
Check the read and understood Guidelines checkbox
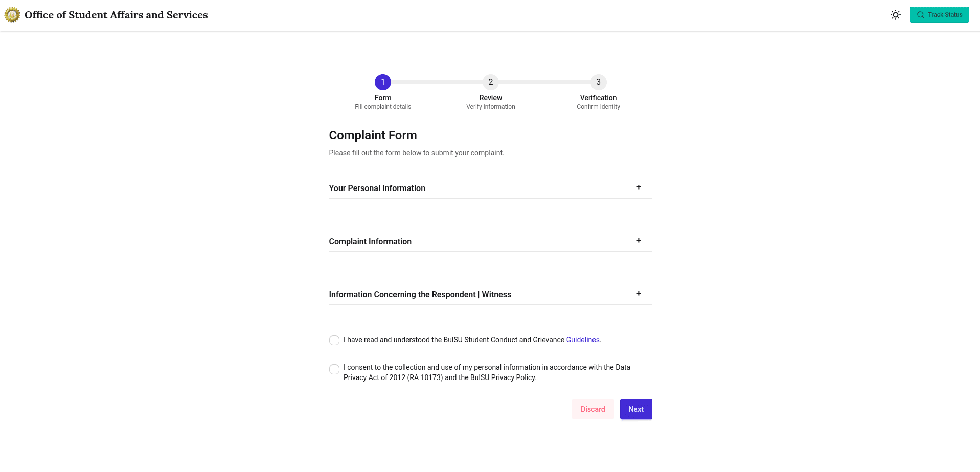334,340
